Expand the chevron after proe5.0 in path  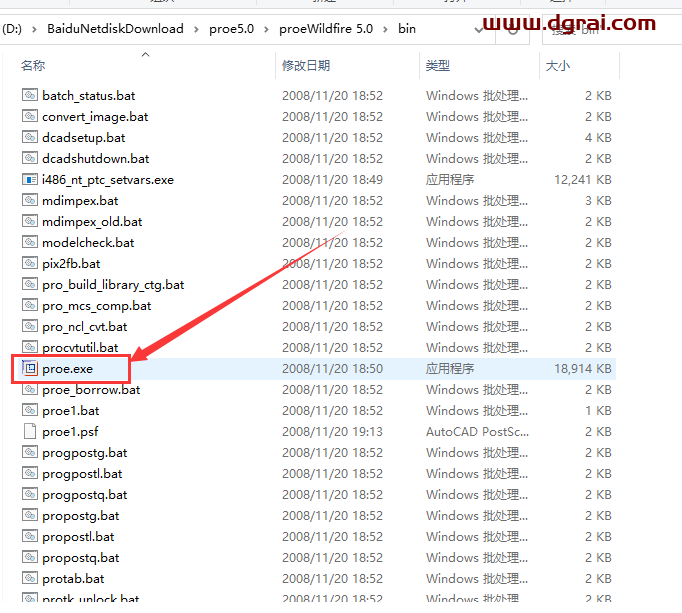point(266,29)
